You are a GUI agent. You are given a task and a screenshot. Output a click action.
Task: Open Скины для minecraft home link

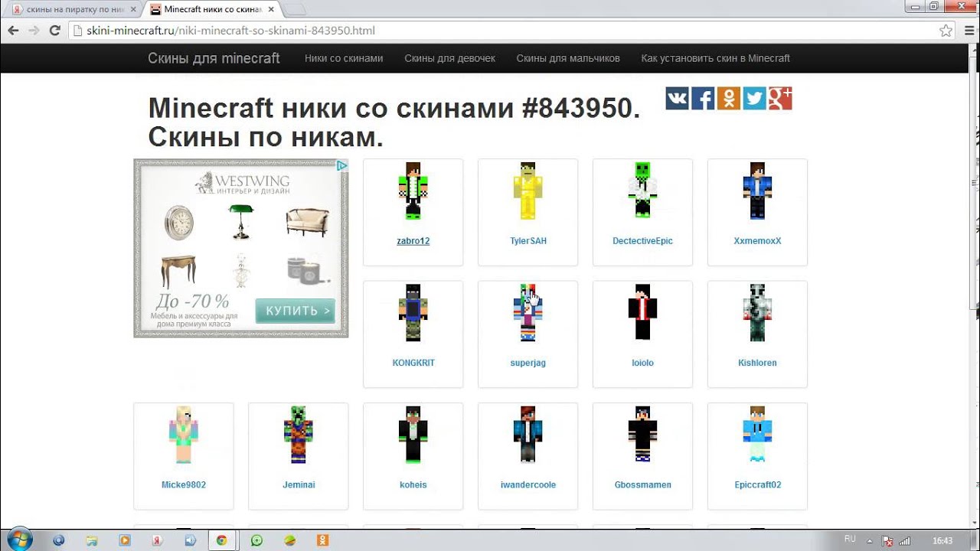[x=214, y=58]
